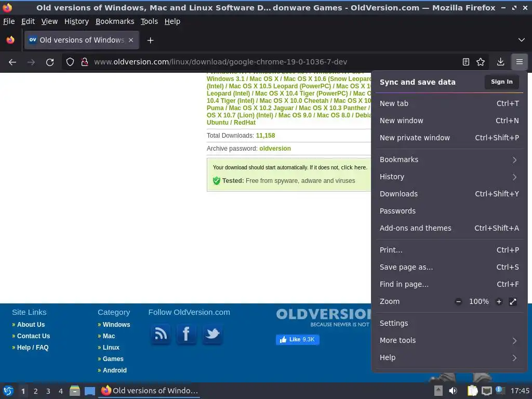Screen dimensions: 532x399
Task: Open tracking protection shield icon
Action: click(70, 62)
